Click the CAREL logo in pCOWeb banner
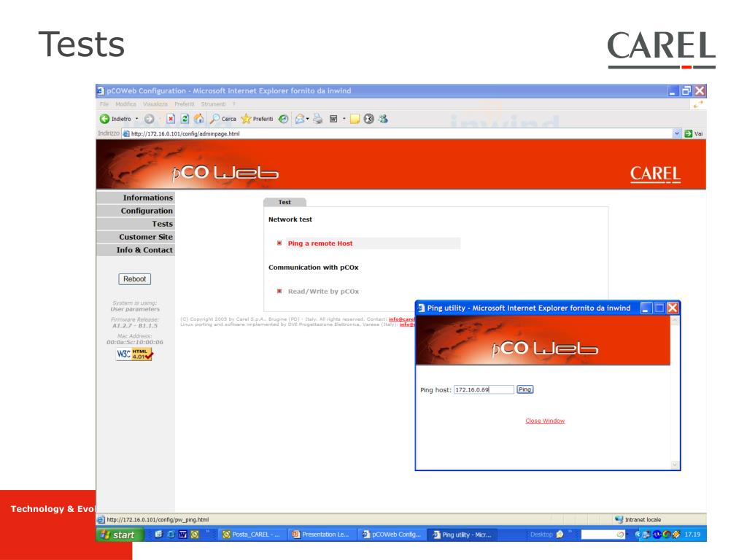 (655, 174)
